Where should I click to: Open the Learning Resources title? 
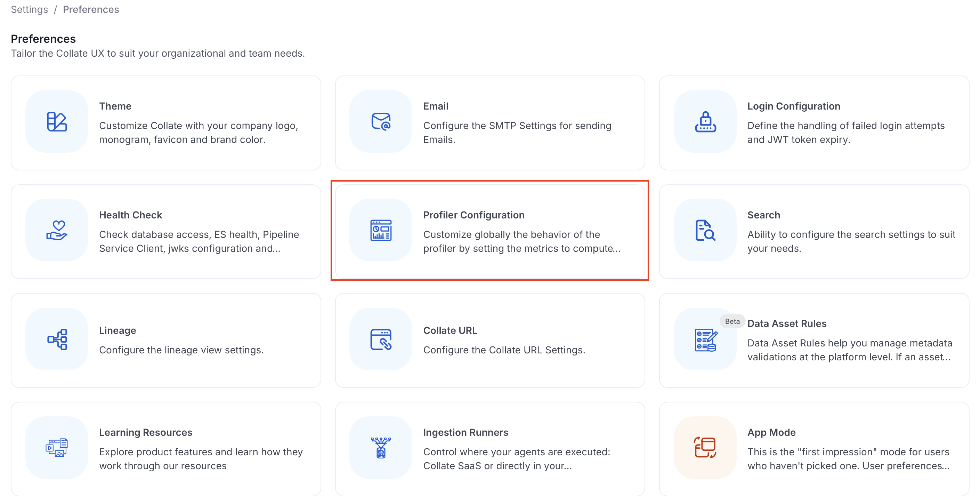coord(146,432)
